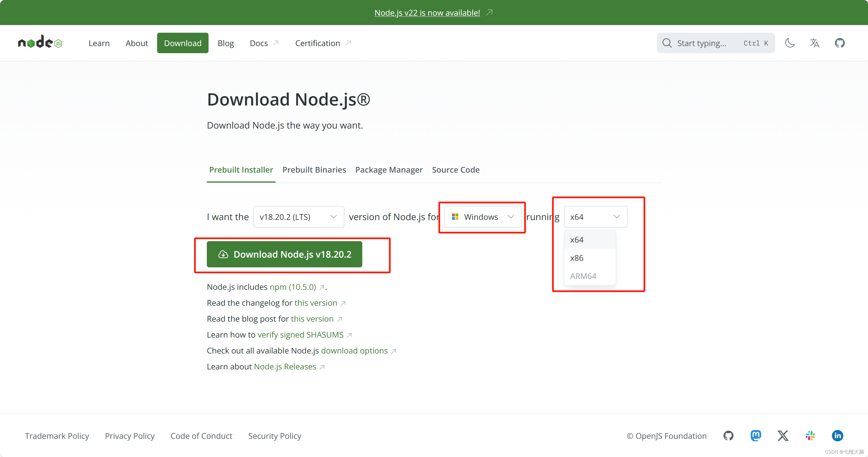
Task: Click the arrow icon beside v22 announcement
Action: [489, 13]
